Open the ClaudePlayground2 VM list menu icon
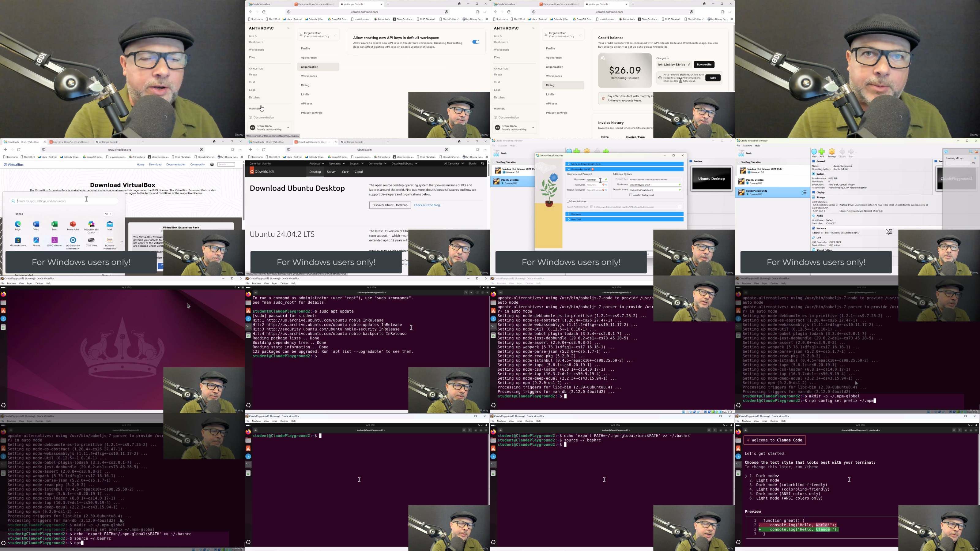This screenshot has height=551, width=980. coord(804,193)
